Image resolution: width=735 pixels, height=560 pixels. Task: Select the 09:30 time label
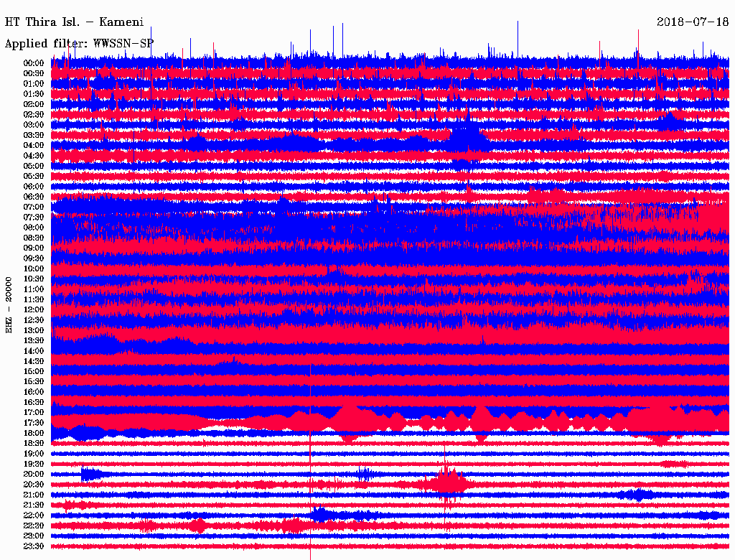(34, 258)
